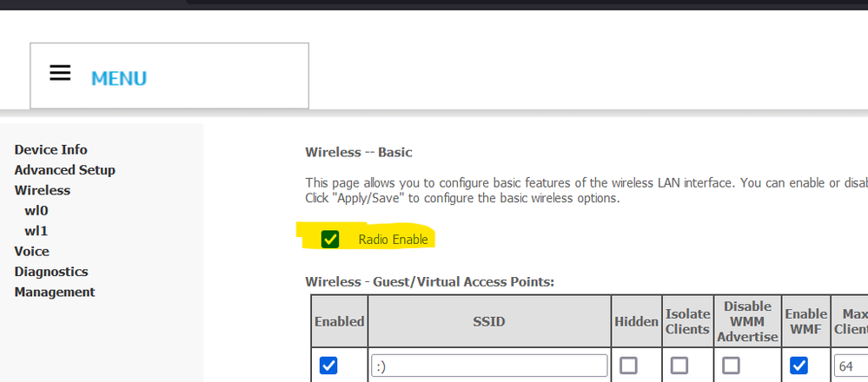Enable the Isolate Clients checkbox
This screenshot has height=382, width=868.
click(x=679, y=366)
